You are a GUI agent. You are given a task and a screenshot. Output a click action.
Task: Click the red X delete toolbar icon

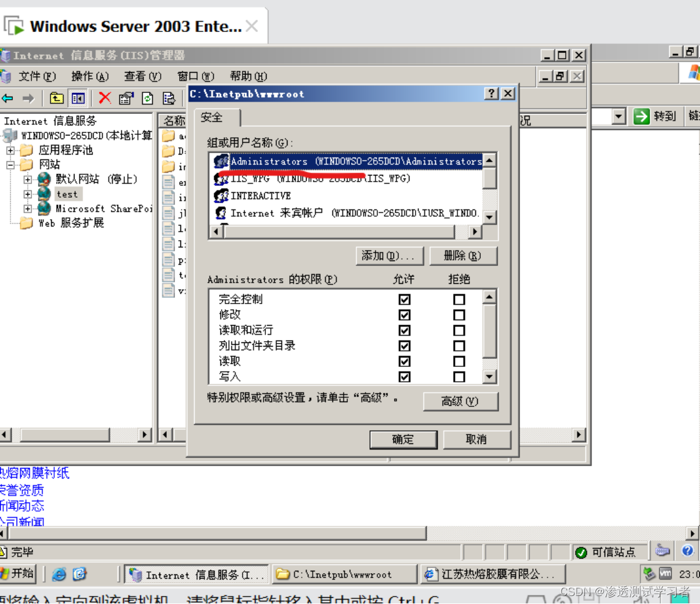(x=105, y=99)
